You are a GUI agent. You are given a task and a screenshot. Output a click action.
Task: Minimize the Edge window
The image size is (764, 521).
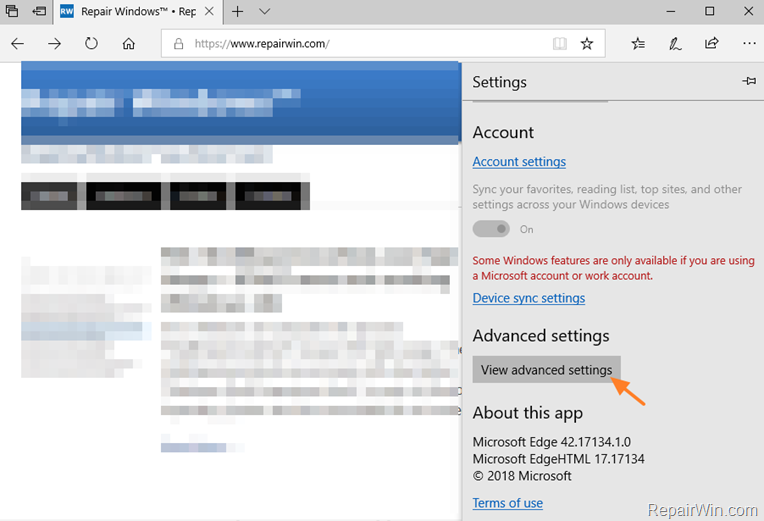click(671, 11)
